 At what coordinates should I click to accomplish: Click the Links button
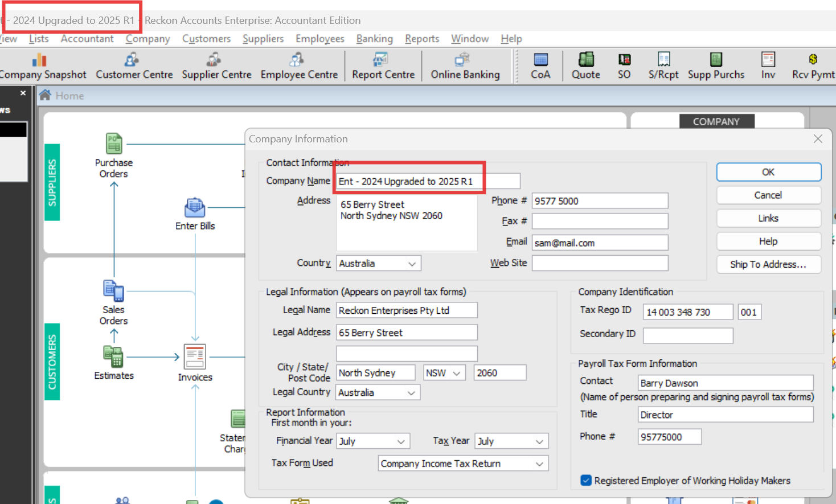tap(768, 218)
